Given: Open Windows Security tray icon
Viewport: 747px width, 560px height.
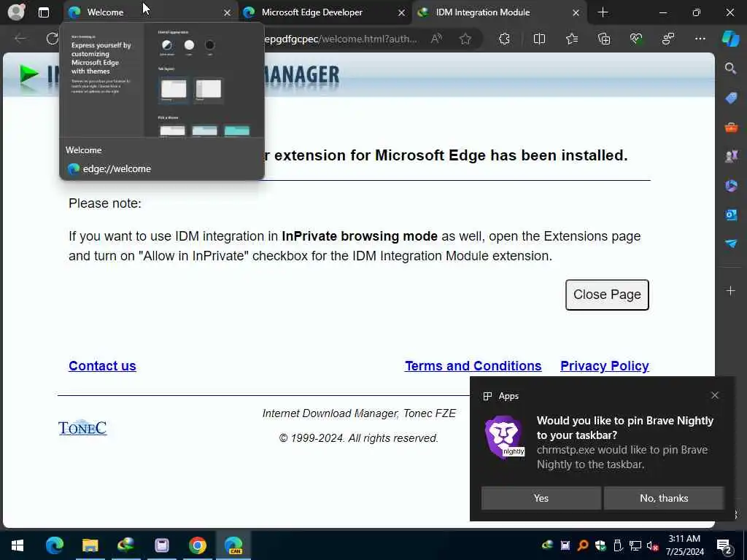Looking at the screenshot, I should point(600,545).
